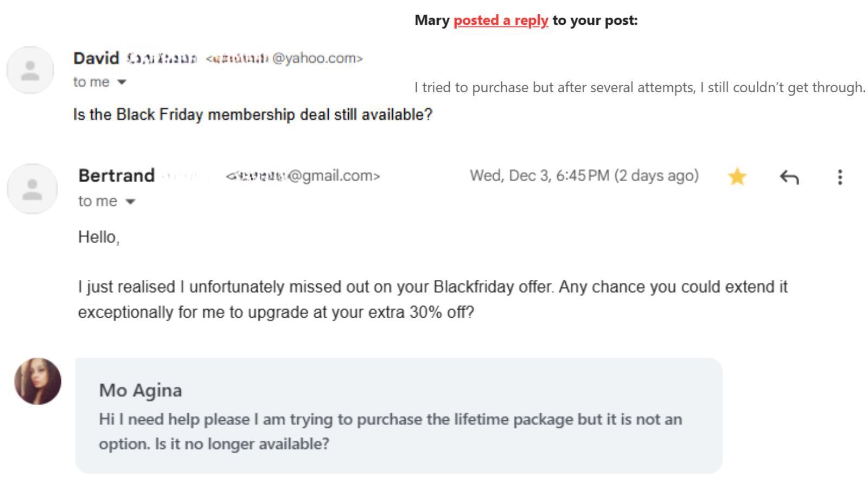This screenshot has width=868, height=488.
Task: Reply to Bertrand's email using arrow icon
Action: [789, 177]
